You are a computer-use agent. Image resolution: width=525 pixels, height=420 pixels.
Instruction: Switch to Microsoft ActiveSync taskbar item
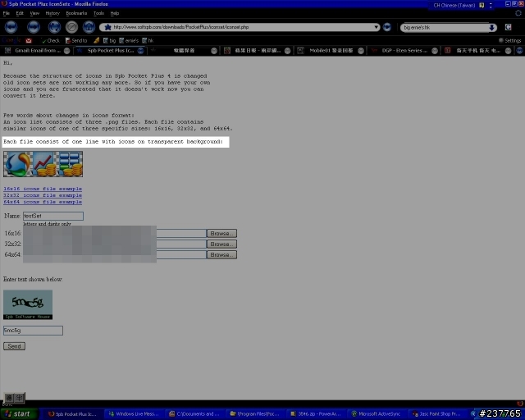(377, 414)
